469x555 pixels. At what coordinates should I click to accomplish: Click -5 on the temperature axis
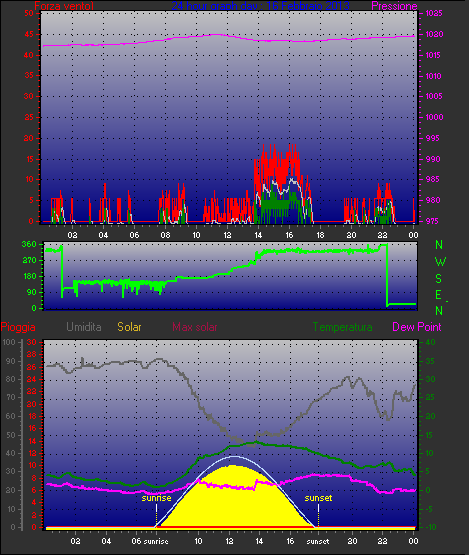[429, 509]
